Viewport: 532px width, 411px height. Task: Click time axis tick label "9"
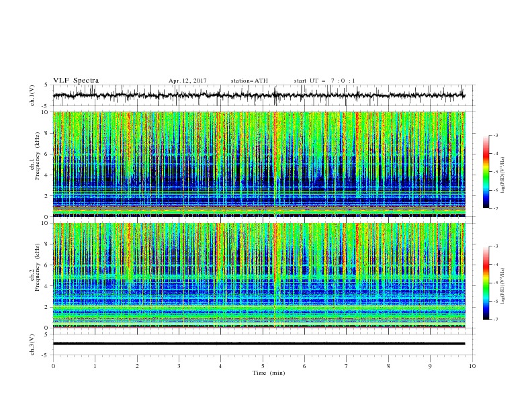430,366
